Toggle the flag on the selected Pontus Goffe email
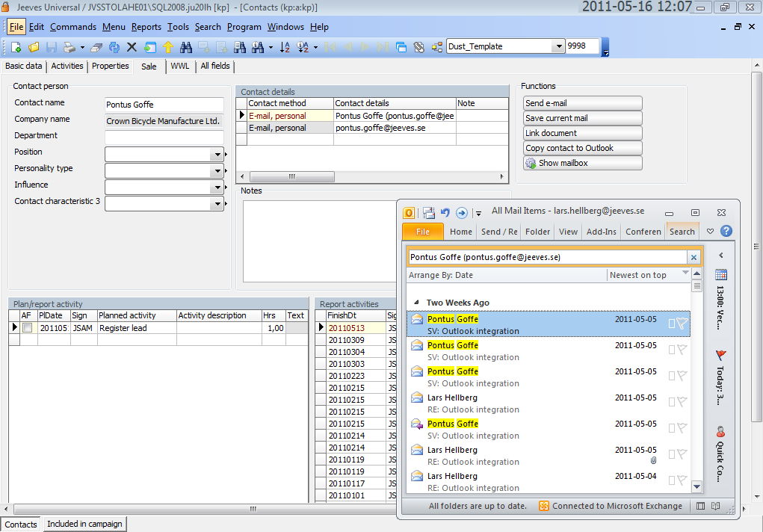 (682, 324)
